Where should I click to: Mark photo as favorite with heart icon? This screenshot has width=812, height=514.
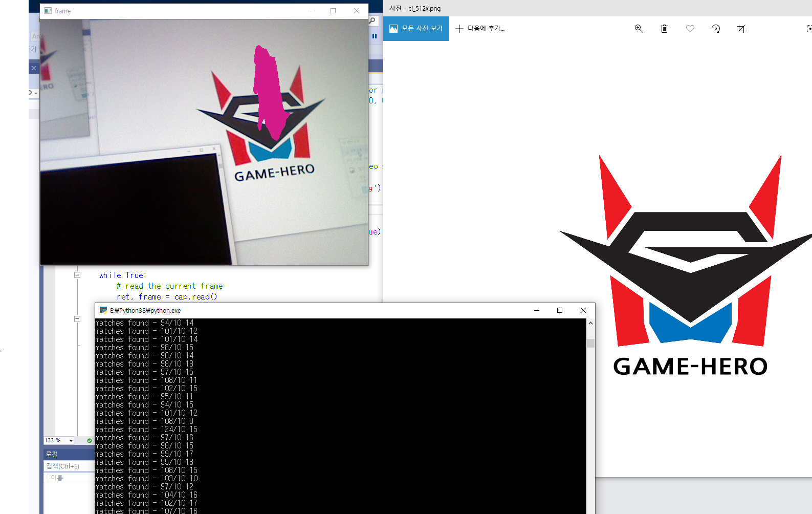click(x=690, y=29)
